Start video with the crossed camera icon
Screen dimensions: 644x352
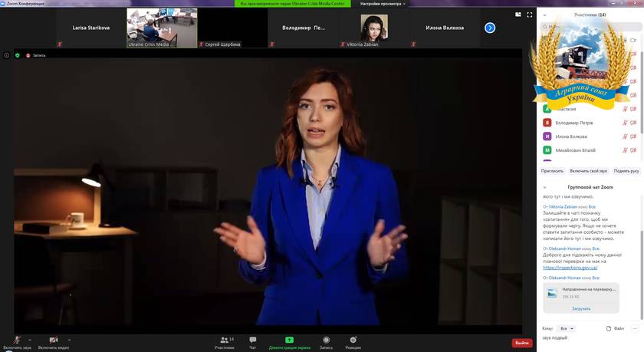pyautogui.click(x=54, y=340)
